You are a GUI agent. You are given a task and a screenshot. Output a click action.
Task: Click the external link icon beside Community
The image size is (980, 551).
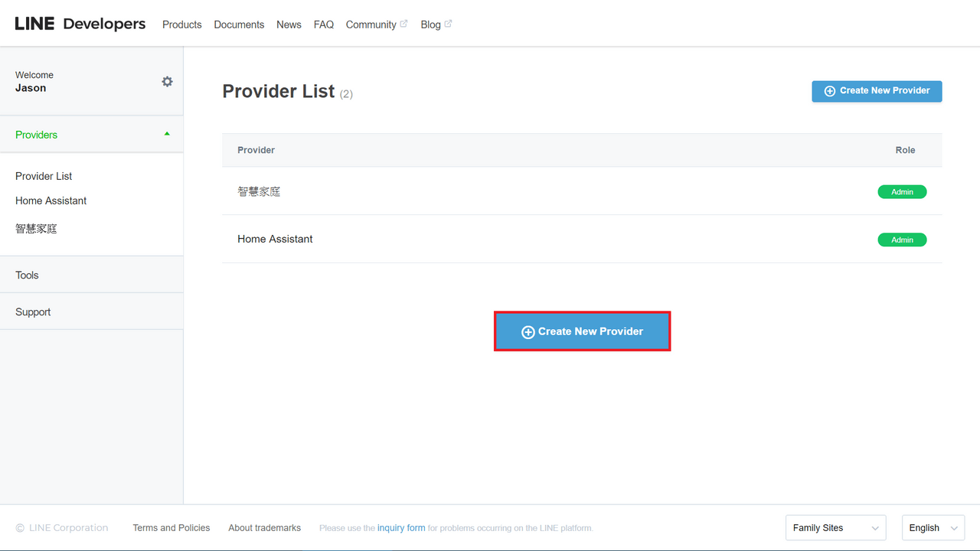pos(403,24)
